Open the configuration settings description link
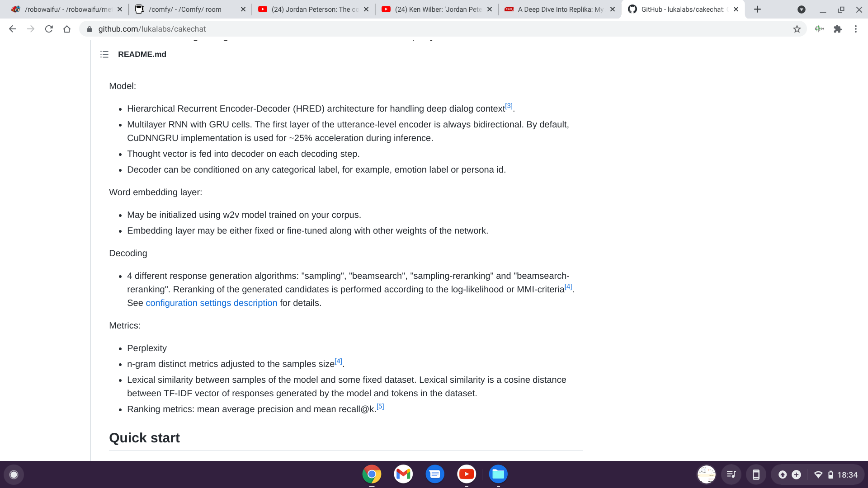This screenshot has height=488, width=868. pos(211,303)
